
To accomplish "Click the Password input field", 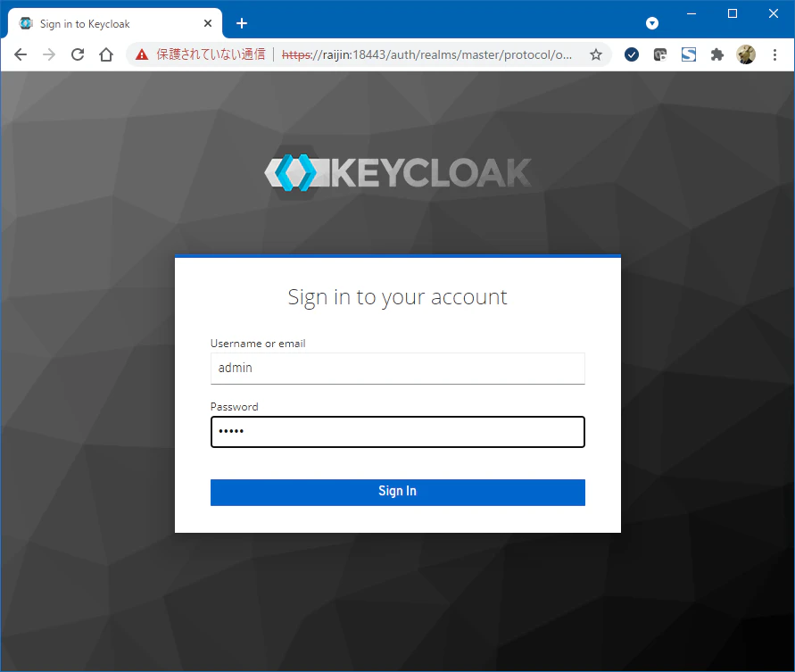I will (397, 432).
